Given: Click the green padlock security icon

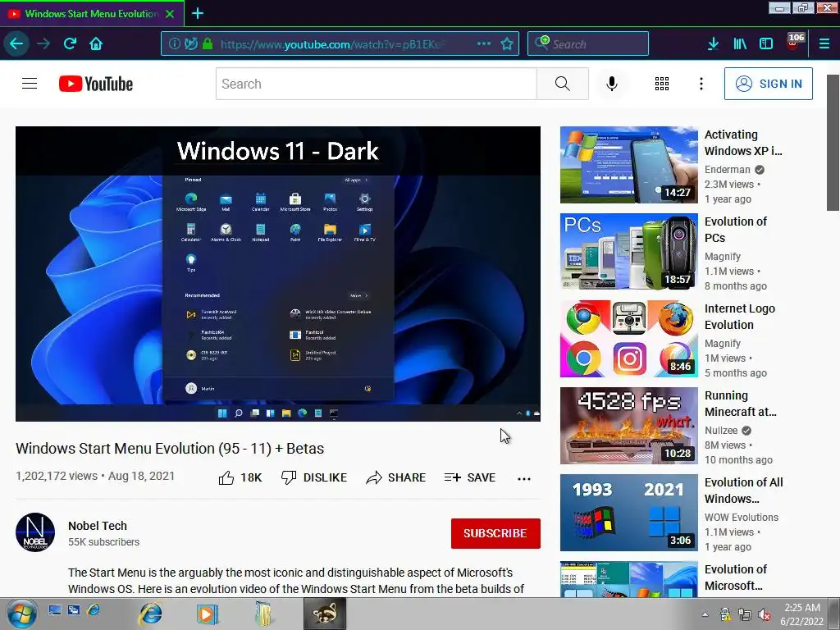Looking at the screenshot, I should coord(208,44).
